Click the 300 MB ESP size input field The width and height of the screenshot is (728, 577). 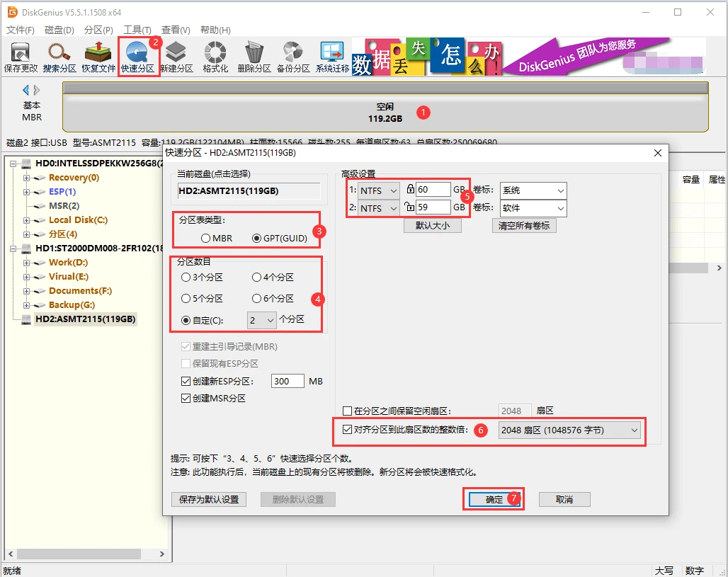[x=287, y=381]
